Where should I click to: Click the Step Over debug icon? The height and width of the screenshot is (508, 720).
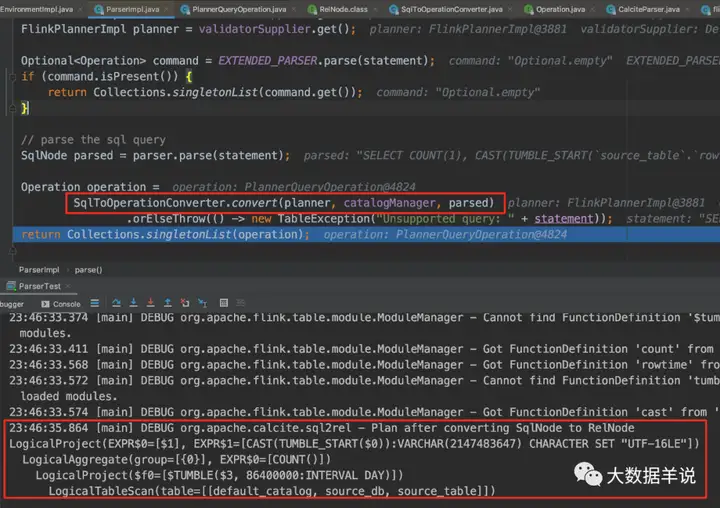(x=117, y=303)
